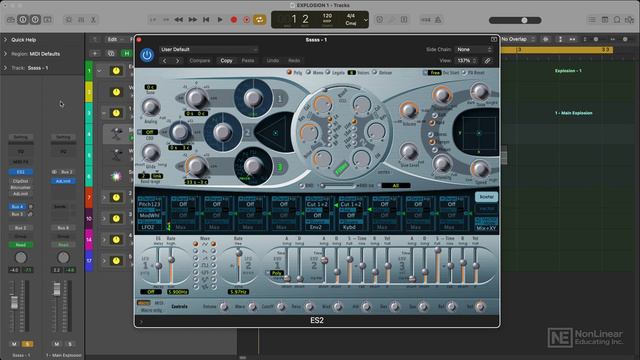This screenshot has height=360, width=640.
Task: Click the green Read automation button
Action: pos(21,245)
